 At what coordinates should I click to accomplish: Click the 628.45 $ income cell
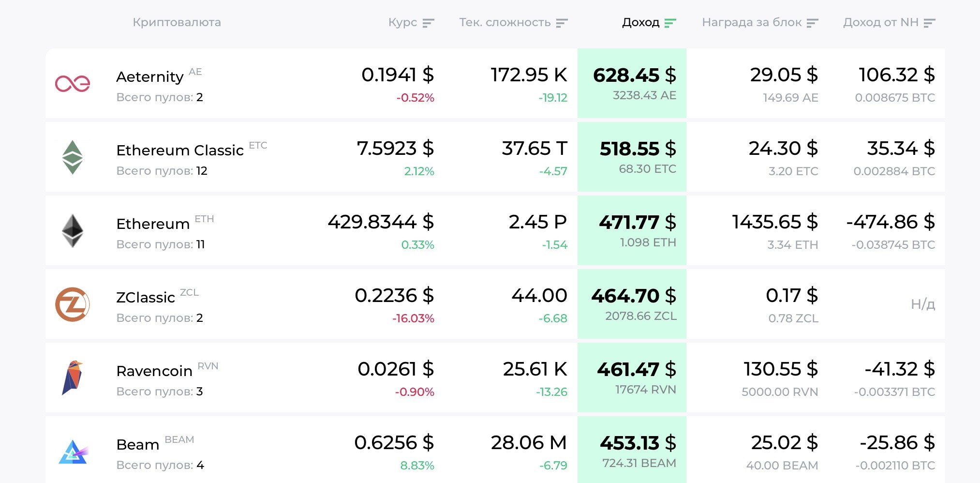632,83
